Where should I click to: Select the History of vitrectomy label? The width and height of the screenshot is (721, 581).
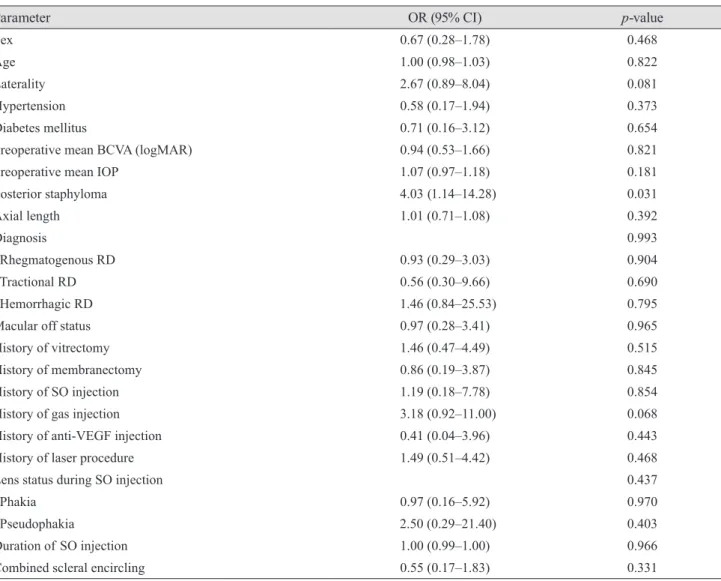[55, 348]
